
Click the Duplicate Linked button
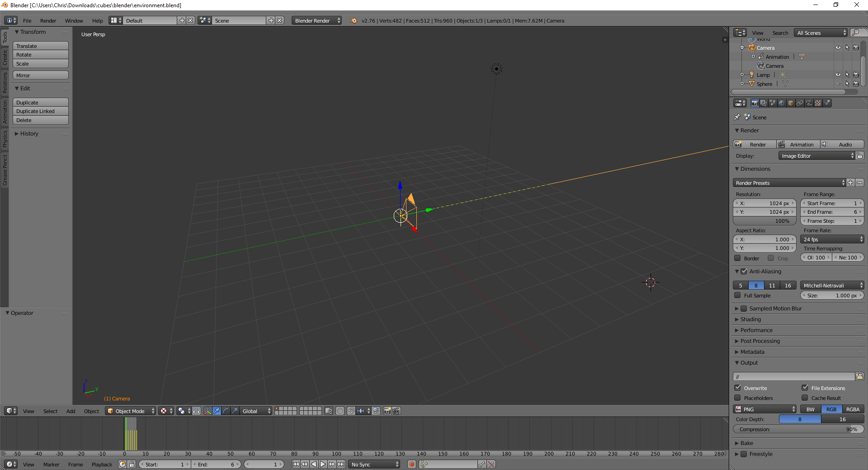pos(41,111)
